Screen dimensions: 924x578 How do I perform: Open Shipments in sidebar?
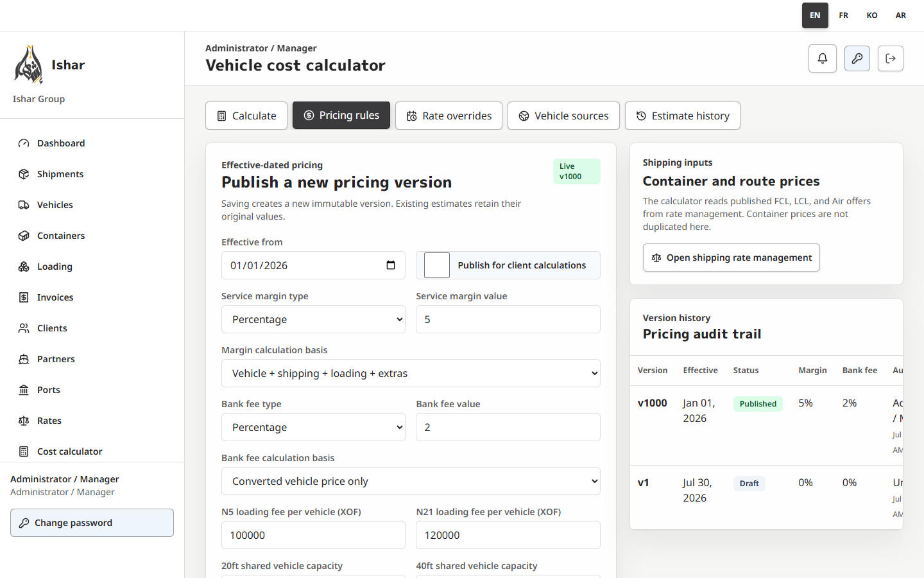[92, 174]
